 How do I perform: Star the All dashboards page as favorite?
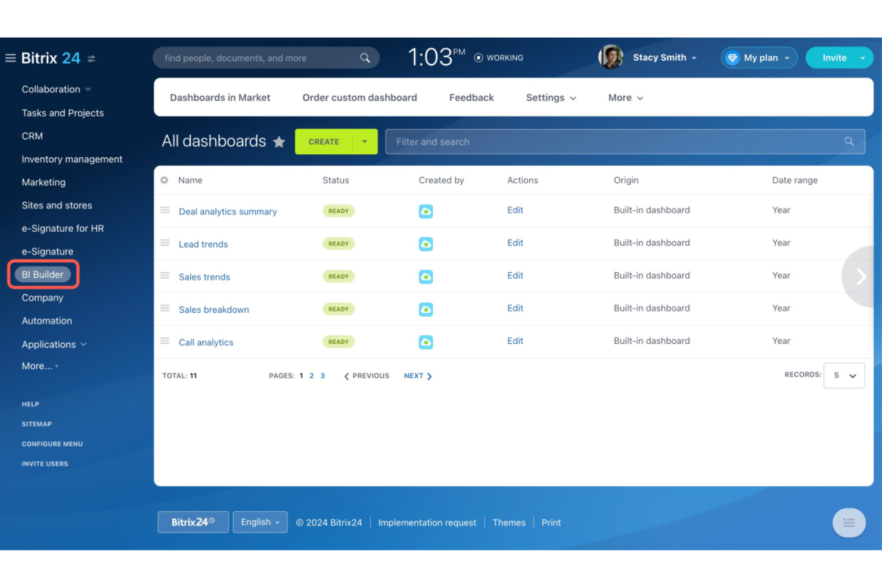[x=279, y=142]
